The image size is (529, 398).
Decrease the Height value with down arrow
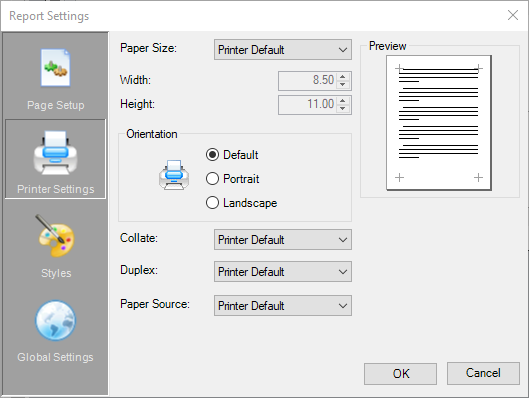pyautogui.click(x=343, y=108)
